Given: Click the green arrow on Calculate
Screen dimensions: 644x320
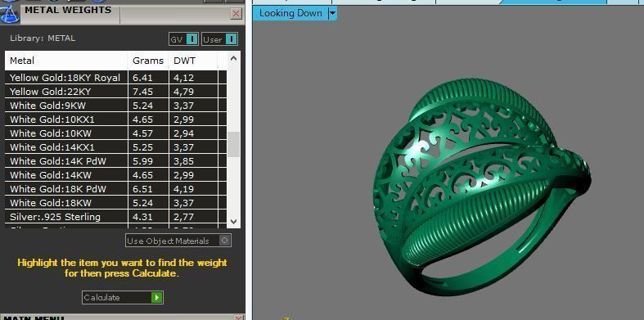Looking at the screenshot, I should (156, 297).
